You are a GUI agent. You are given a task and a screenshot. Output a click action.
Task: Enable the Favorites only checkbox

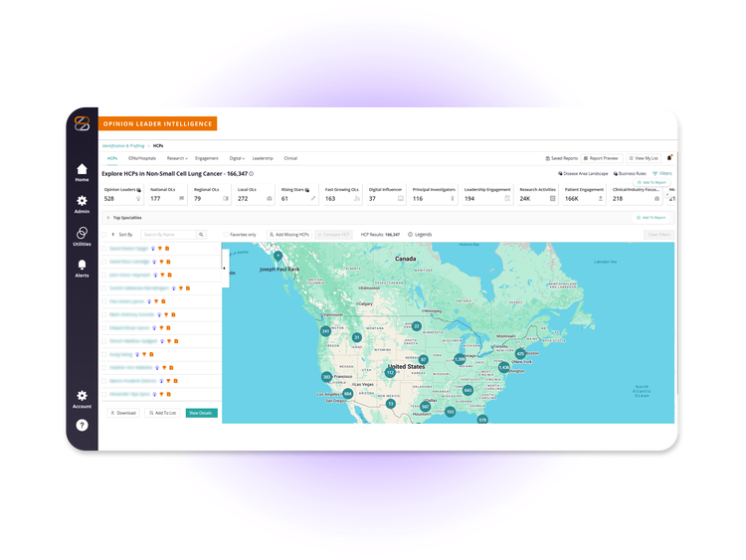tap(226, 235)
